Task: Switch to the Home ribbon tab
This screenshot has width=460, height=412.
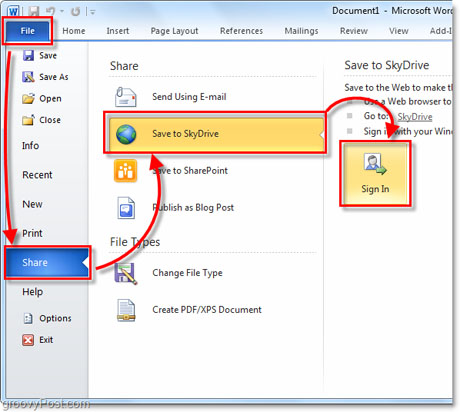Action: [x=74, y=31]
